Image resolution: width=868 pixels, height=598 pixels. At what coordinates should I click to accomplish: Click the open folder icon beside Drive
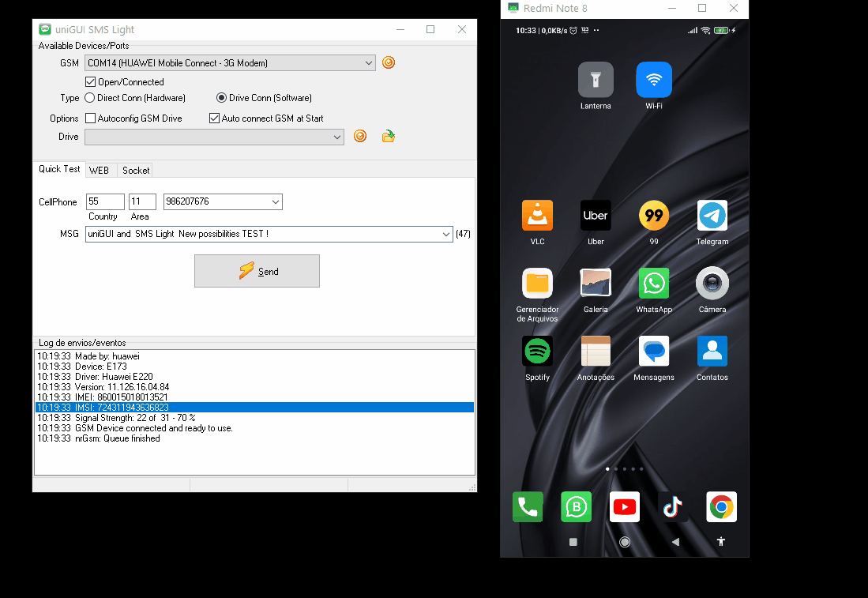tap(388, 137)
